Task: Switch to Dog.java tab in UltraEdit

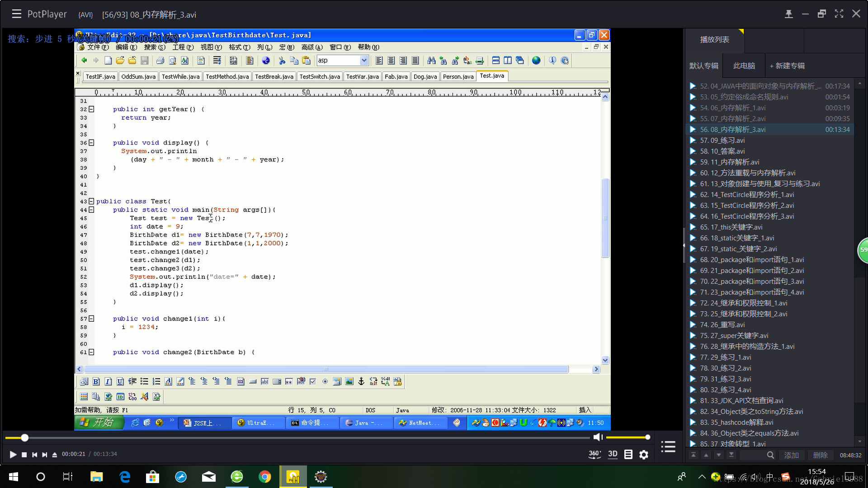Action: point(425,77)
